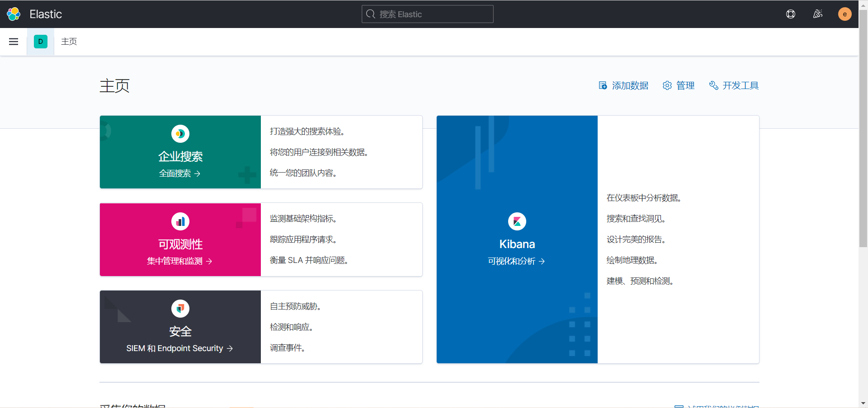Image resolution: width=868 pixels, height=408 pixels.
Task: Click the text 衡量 SLA 并响应问题。
Action: [x=309, y=260]
